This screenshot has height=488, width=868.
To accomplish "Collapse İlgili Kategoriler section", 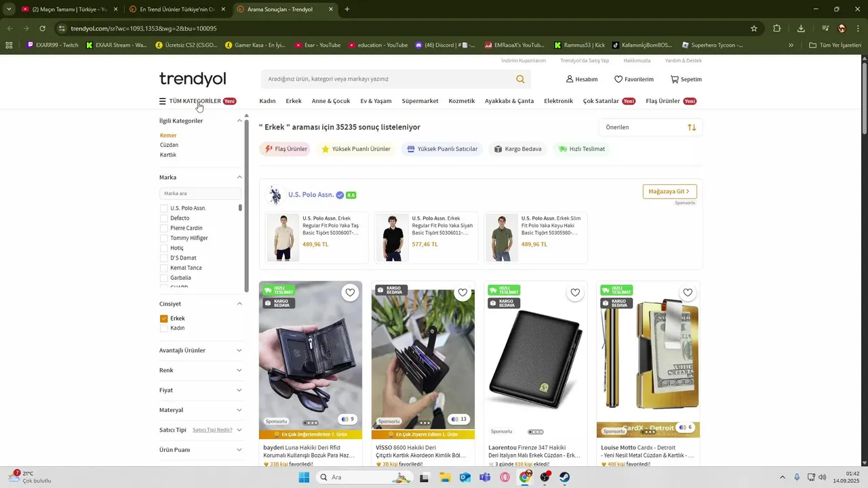I will 239,121.
